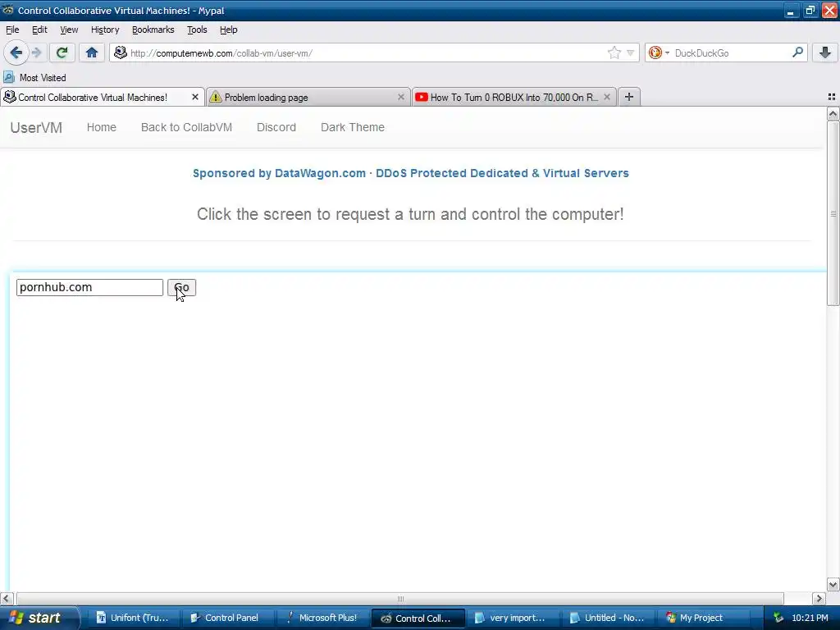Switch to the Problem loading page tab
This screenshot has width=840, height=630.
(x=308, y=97)
